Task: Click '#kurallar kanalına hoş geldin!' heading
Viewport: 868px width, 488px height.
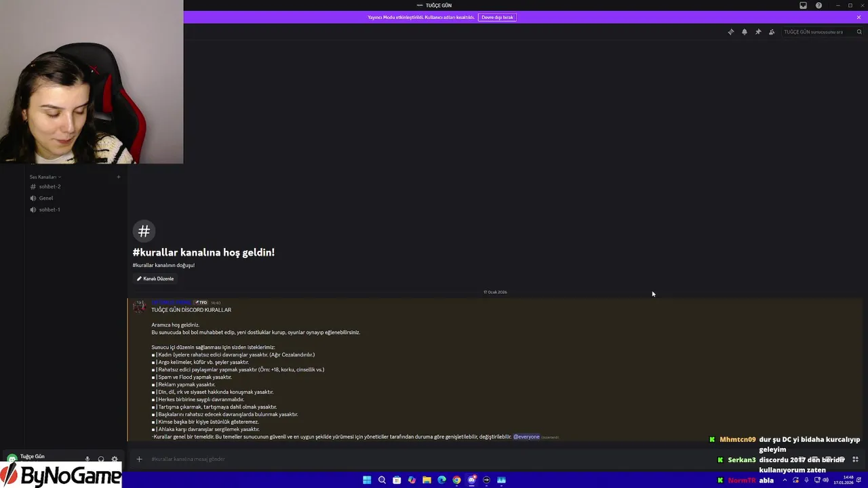Action: click(203, 252)
